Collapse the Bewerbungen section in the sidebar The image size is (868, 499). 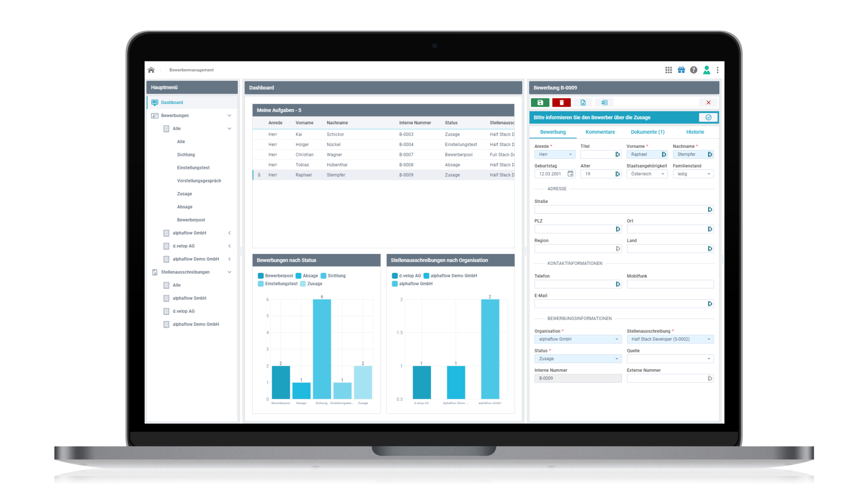tap(230, 116)
